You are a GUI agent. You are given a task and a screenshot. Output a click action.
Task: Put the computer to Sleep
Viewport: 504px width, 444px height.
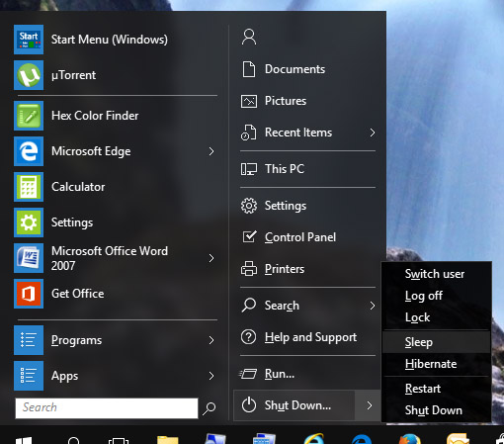tap(437, 342)
